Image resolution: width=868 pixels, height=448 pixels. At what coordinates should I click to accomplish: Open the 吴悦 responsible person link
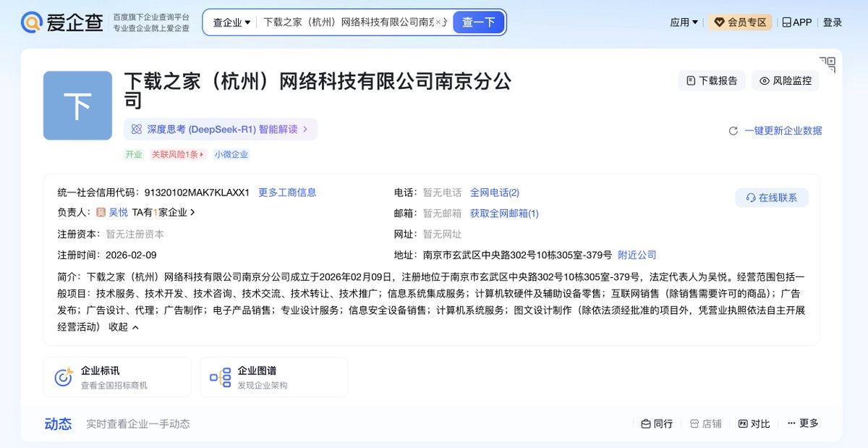pos(118,213)
